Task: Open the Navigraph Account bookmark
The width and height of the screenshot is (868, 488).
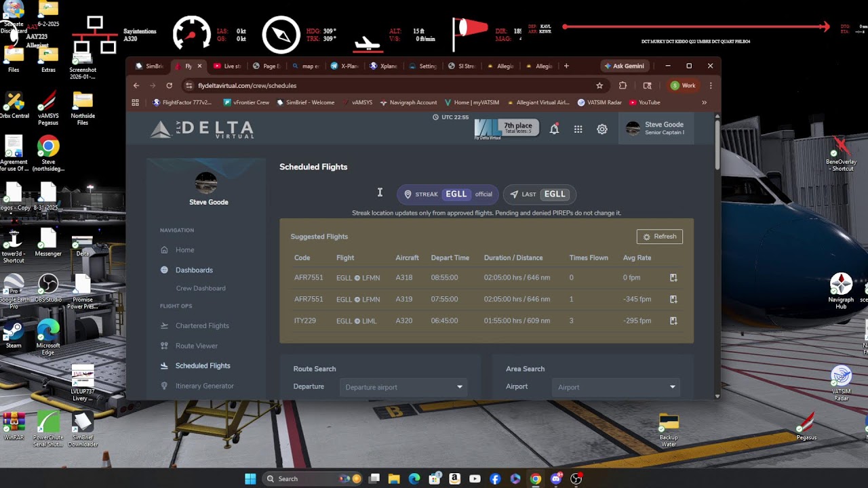Action: click(408, 102)
